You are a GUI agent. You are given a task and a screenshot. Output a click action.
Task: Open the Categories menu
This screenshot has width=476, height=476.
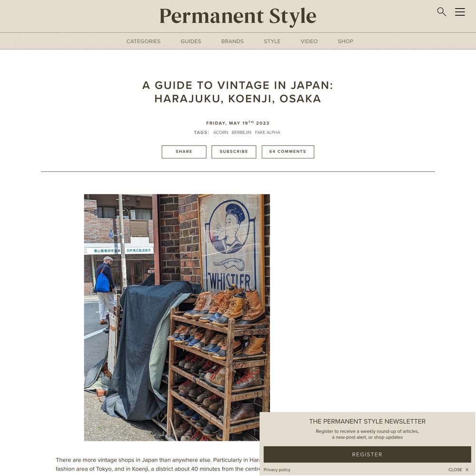(x=143, y=41)
